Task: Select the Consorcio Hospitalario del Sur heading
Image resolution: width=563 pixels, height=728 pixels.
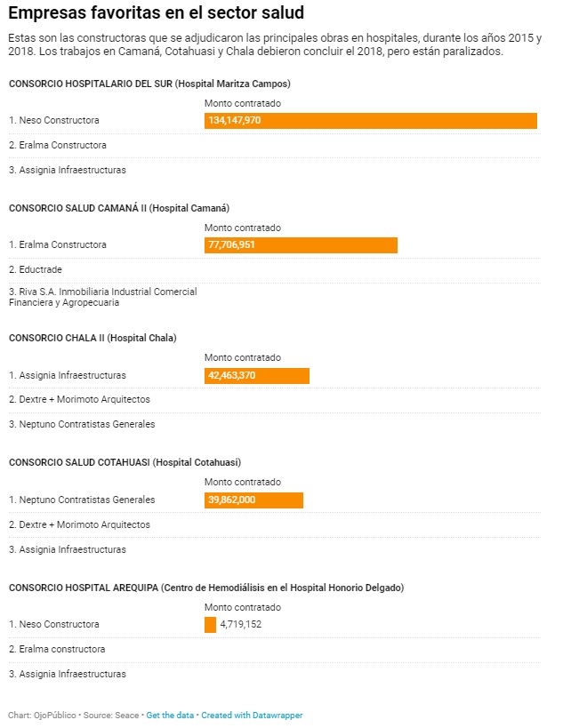Action: [149, 84]
